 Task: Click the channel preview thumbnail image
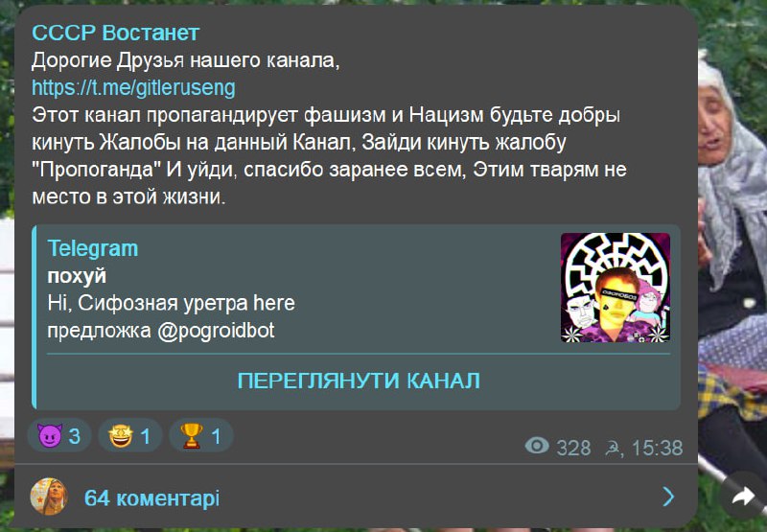tap(616, 288)
